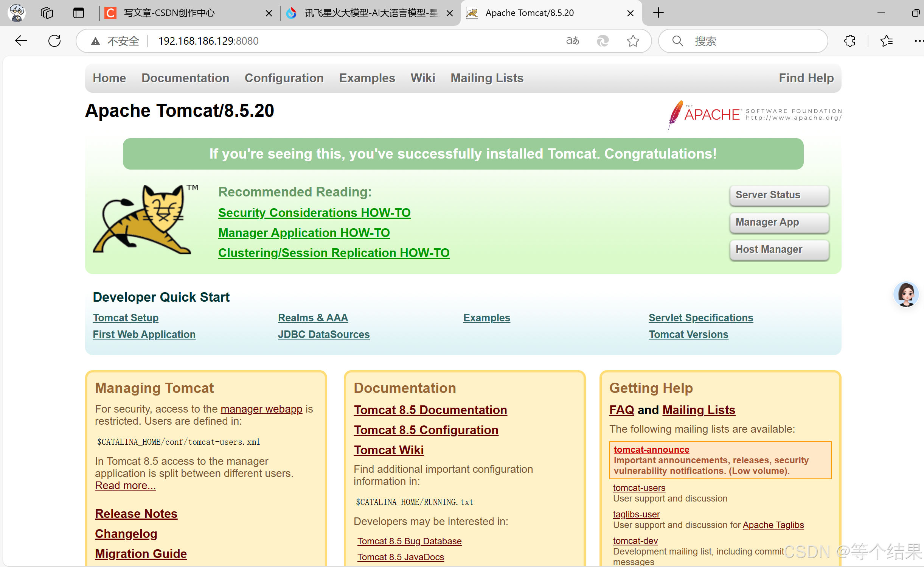The image size is (924, 567).
Task: Click the Apache Software Foundation logo
Action: pyautogui.click(x=755, y=115)
